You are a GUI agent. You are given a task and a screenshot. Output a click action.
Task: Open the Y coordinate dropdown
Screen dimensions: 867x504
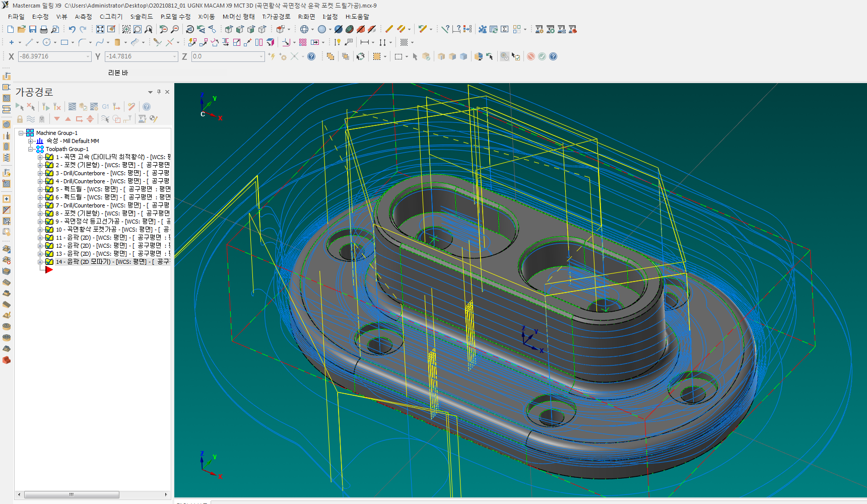click(x=175, y=56)
